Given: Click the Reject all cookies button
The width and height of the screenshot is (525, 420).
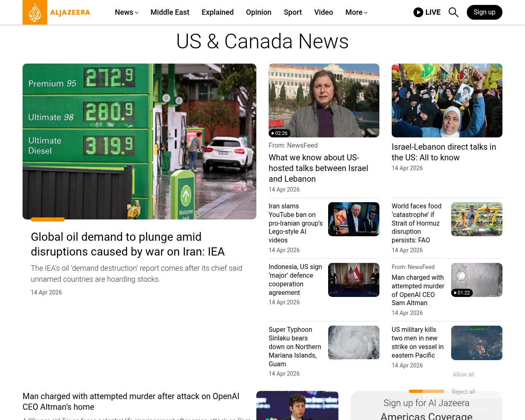Looking at the screenshot, I should [463, 392].
